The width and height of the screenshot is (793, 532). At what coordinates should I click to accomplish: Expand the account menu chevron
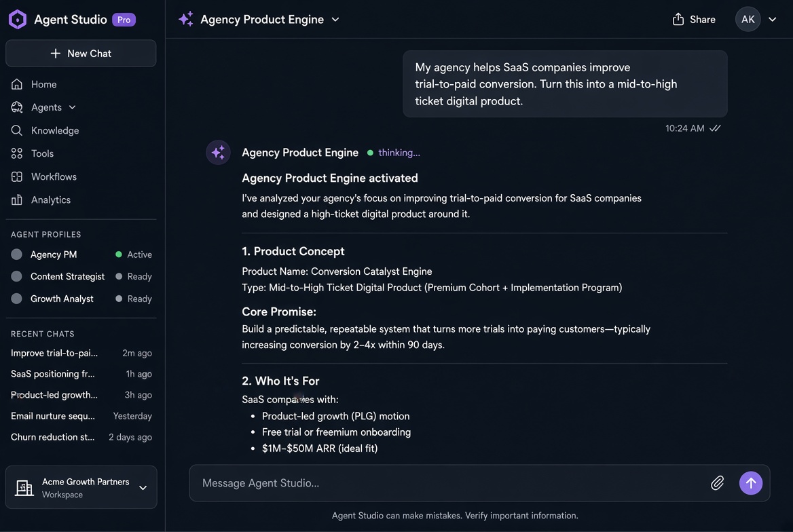[772, 20]
